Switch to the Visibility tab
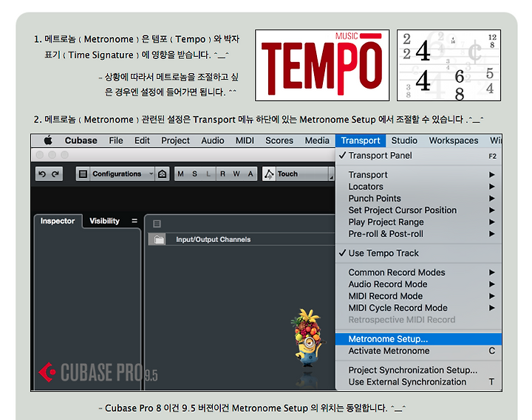Viewport: 532px width, 420px height. [x=104, y=221]
